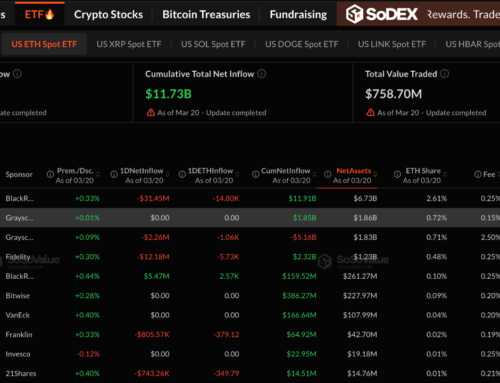This screenshot has width=500, height=383.
Task: Click the $6.73B net assets cell
Action: 365,198
